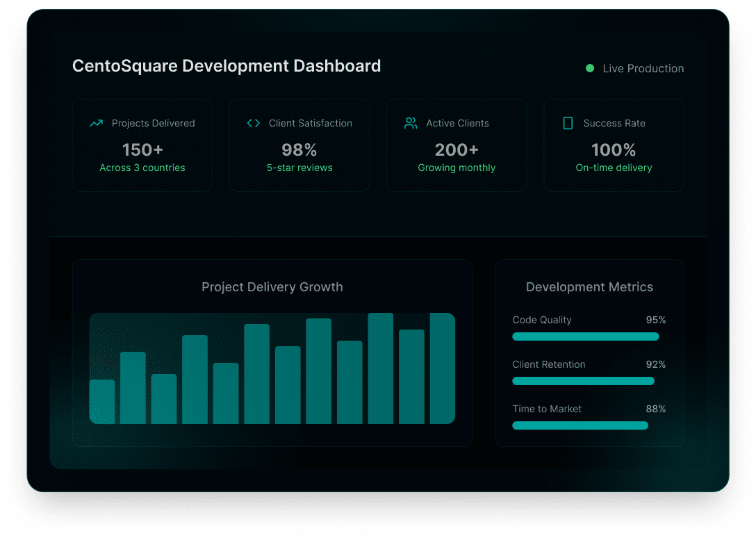
Task: Select the Project Delivery Growth chart heading
Action: point(272,287)
